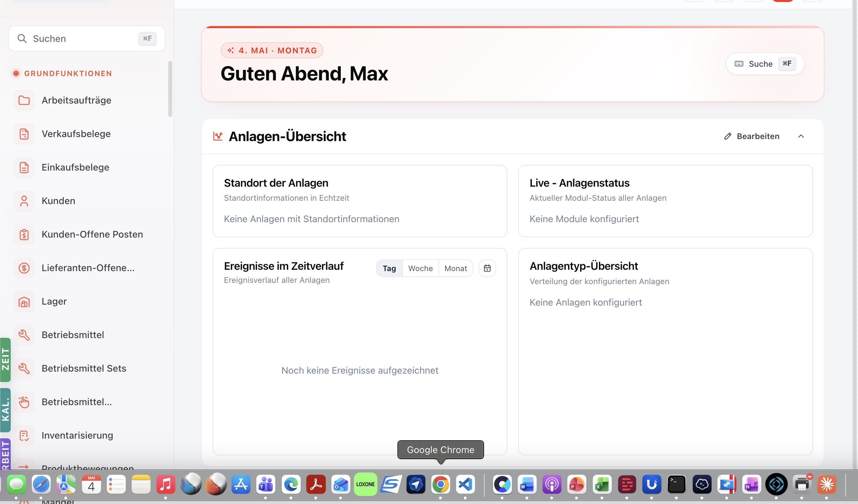The width and height of the screenshot is (858, 504).
Task: Navigate to Kunden-Offene Posten
Action: coord(87,234)
